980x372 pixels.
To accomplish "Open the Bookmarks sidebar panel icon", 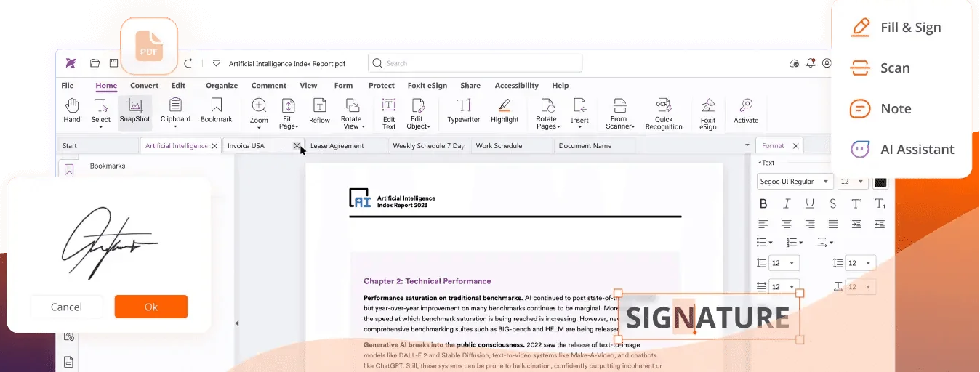I will [x=69, y=169].
